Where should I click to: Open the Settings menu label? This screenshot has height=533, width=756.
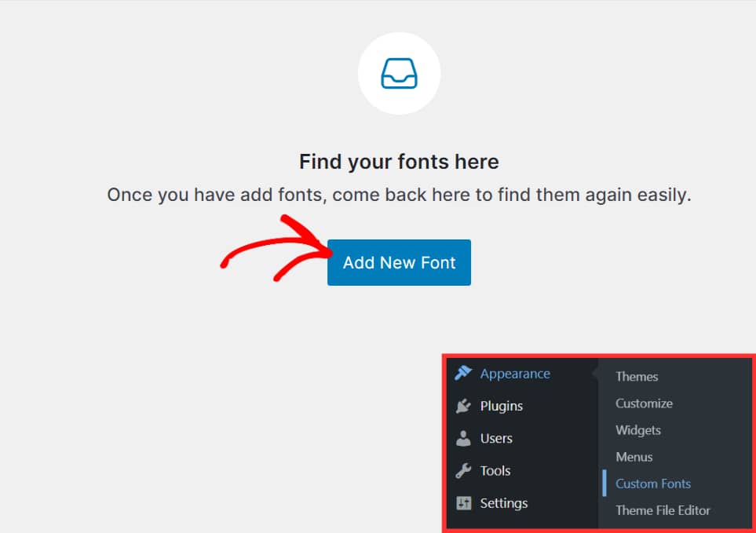point(504,503)
